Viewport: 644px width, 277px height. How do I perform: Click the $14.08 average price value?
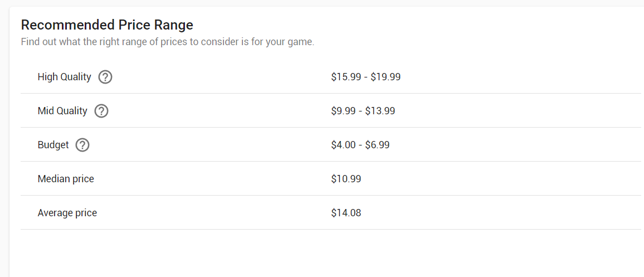click(x=346, y=213)
